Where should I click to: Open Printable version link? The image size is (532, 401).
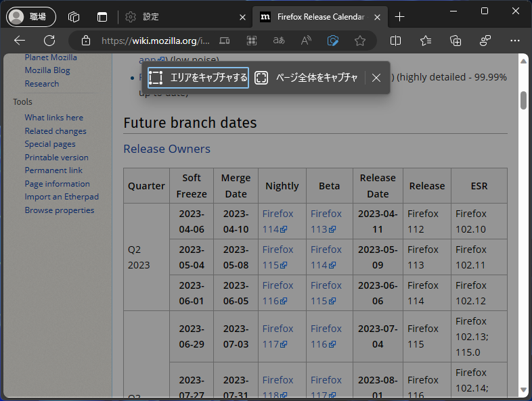[57, 158]
